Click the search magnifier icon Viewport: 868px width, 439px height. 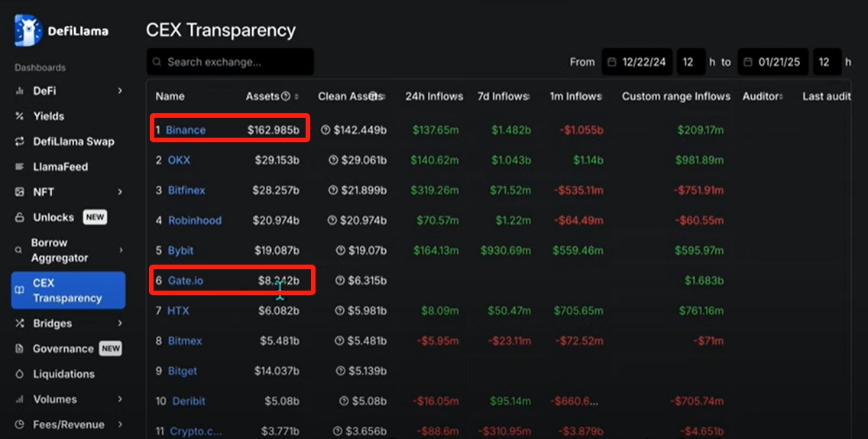pos(157,62)
